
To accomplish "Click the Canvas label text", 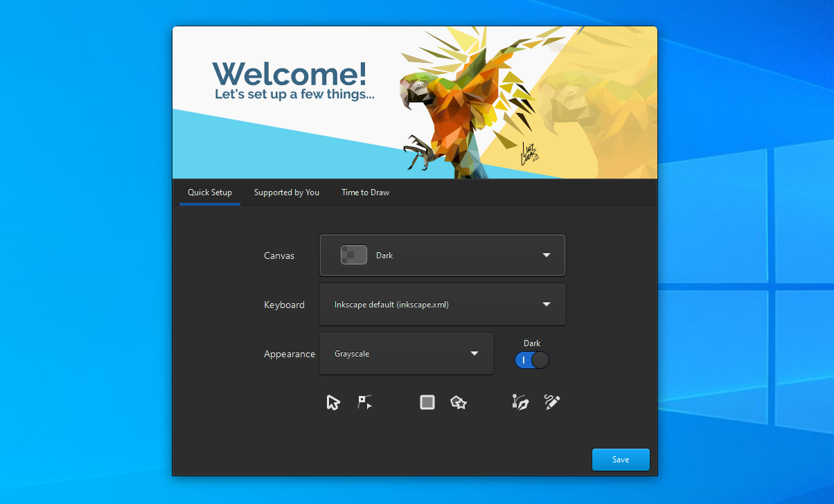I will [x=279, y=255].
